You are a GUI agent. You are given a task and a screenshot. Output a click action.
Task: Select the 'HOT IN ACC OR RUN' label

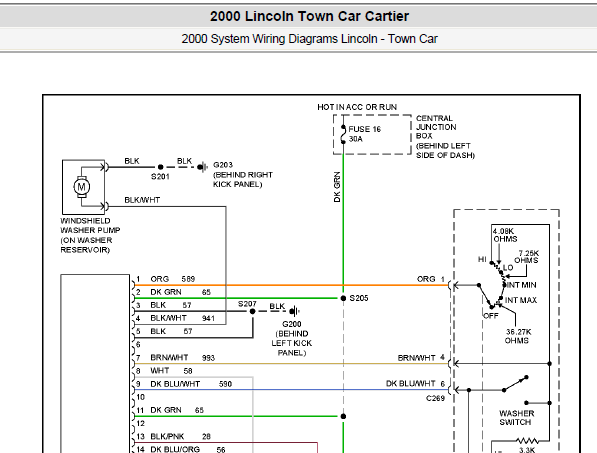357,107
